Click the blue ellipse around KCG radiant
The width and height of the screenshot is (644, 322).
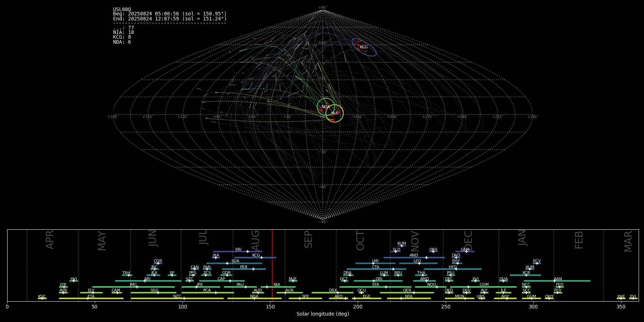point(364,47)
